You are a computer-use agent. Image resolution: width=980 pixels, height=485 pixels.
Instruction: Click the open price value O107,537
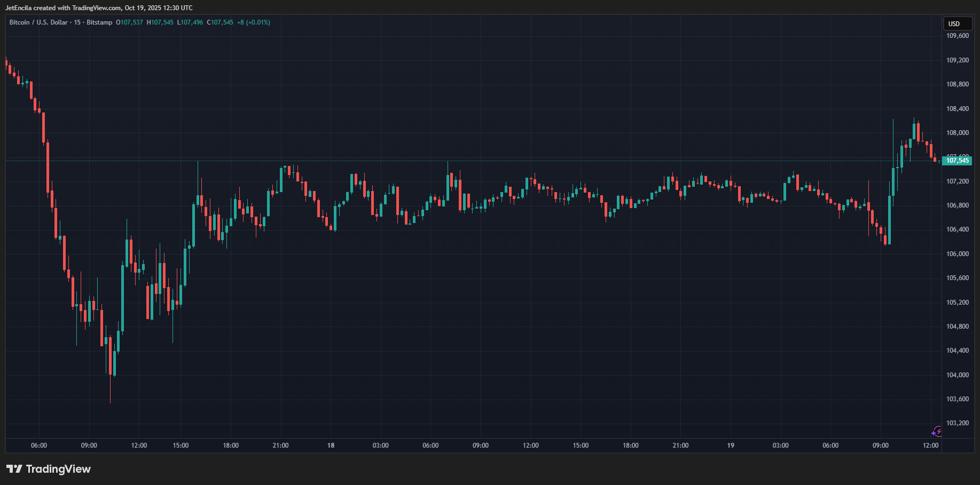[129, 22]
